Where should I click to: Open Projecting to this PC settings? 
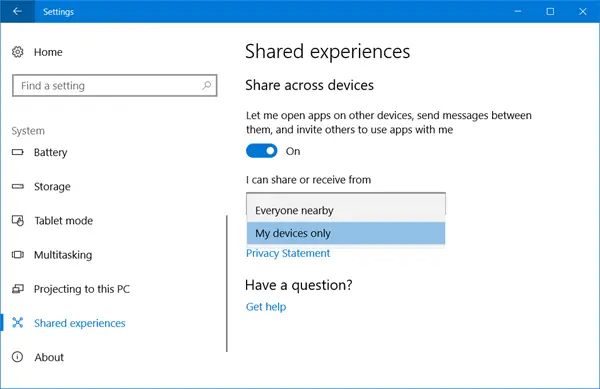point(82,289)
